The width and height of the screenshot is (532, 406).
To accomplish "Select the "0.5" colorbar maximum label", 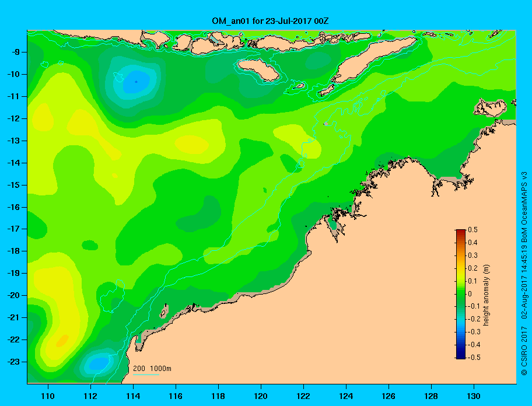I will 473,230.
